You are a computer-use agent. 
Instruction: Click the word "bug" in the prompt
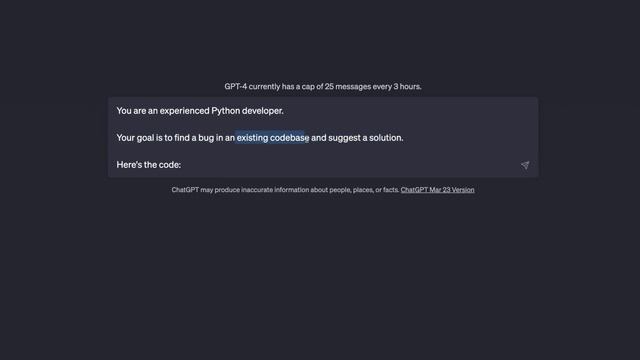[x=206, y=138]
